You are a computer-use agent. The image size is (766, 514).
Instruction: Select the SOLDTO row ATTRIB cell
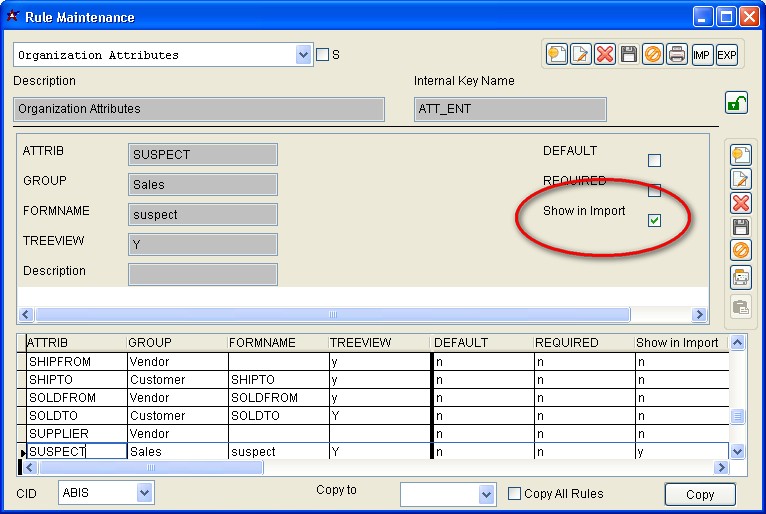(x=76, y=416)
